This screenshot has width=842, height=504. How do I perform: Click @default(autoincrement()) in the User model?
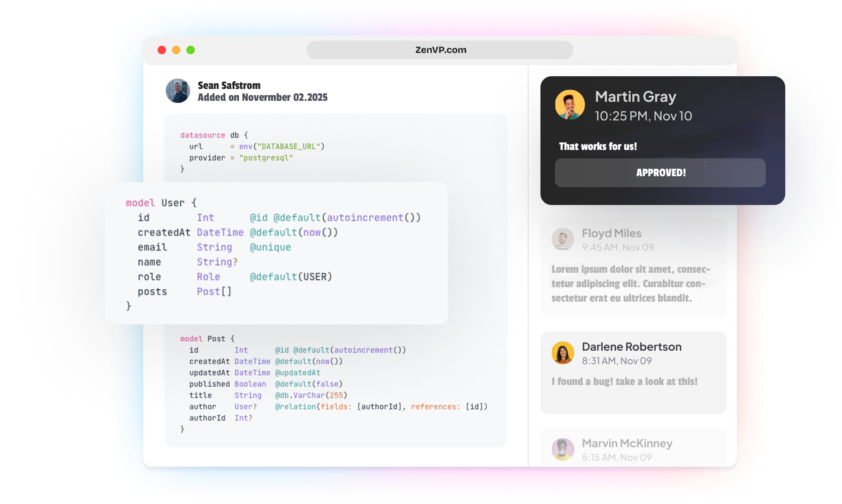pyautogui.click(x=347, y=218)
